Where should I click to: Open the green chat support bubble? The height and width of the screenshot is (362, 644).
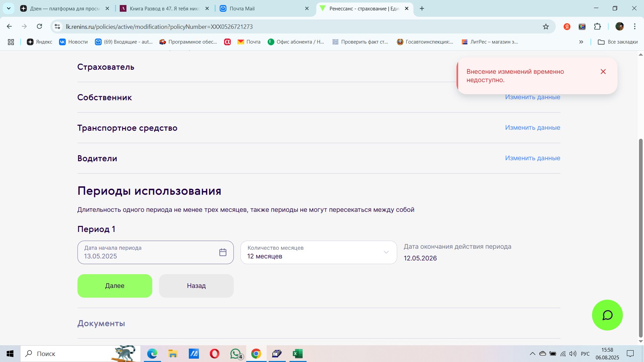(607, 315)
